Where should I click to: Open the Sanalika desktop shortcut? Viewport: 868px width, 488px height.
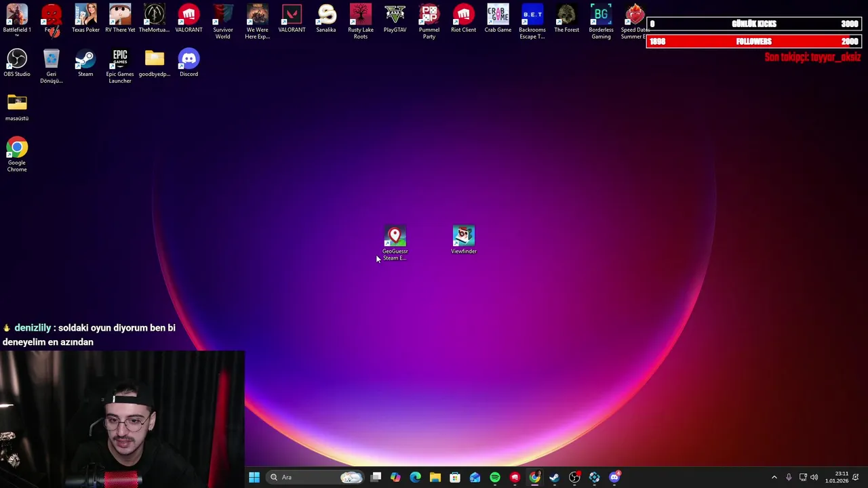pos(326,19)
